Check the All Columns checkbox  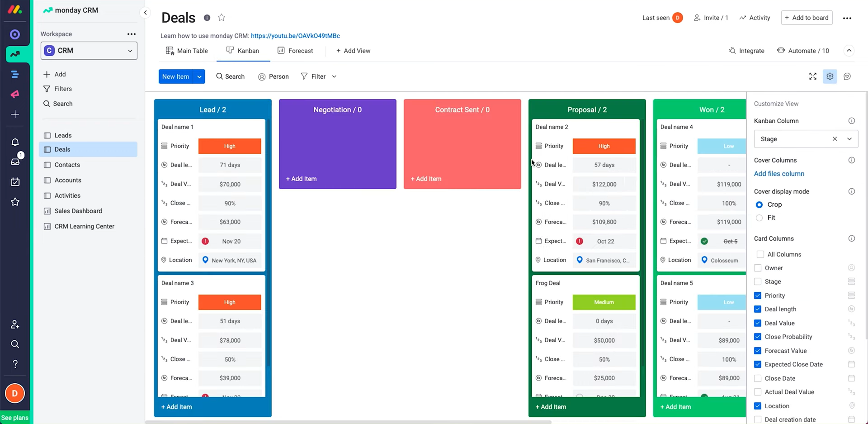tap(760, 254)
